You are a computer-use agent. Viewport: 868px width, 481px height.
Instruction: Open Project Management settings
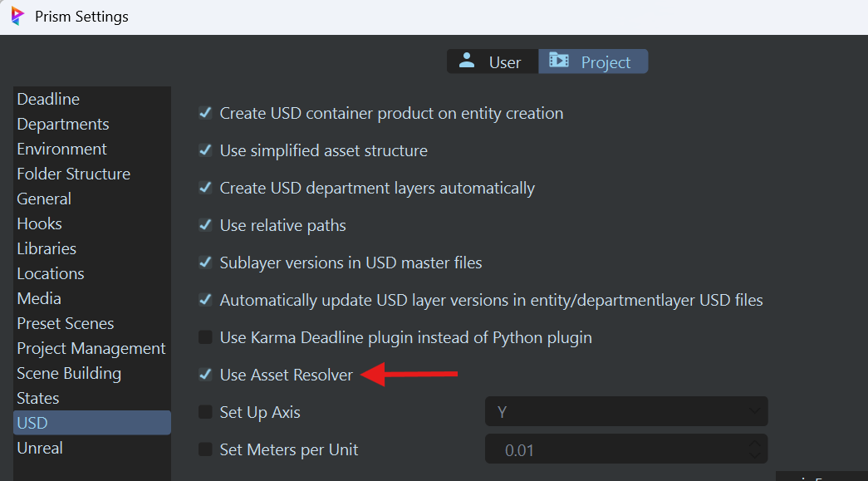click(x=92, y=348)
